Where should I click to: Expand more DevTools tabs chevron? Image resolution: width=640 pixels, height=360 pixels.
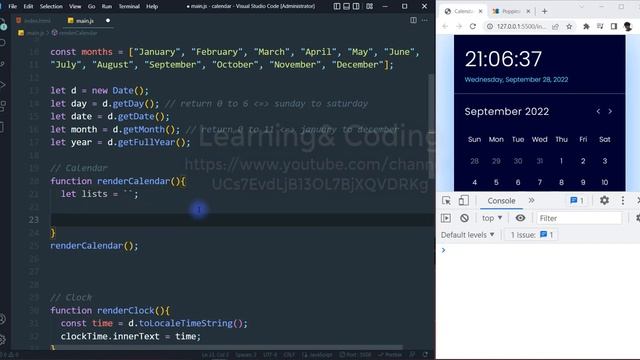coord(531,200)
